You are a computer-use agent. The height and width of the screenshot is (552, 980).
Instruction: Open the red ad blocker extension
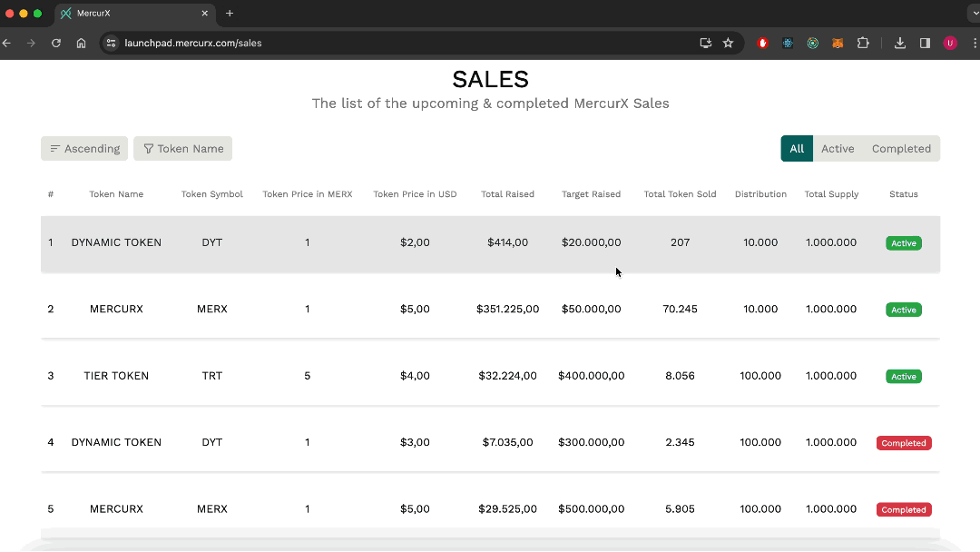762,44
